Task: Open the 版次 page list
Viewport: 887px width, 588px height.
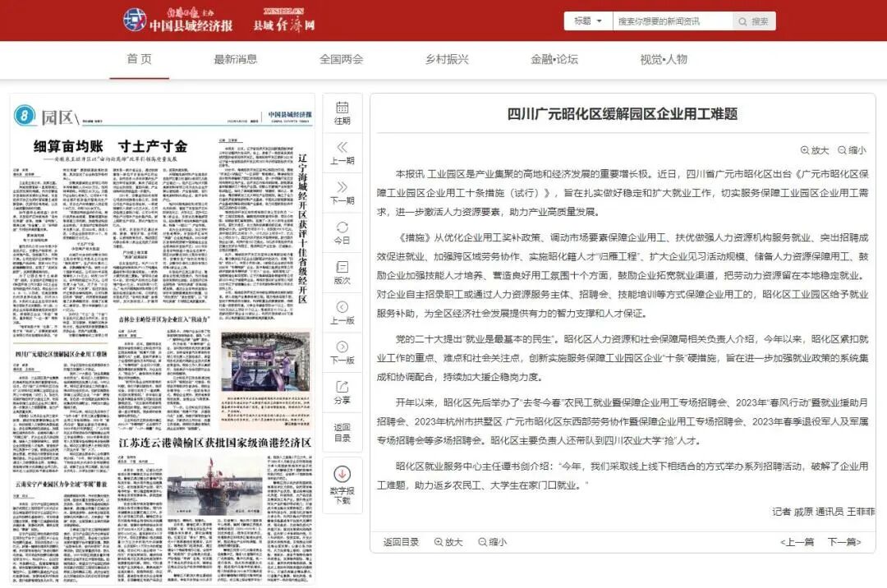Action: pyautogui.click(x=342, y=273)
